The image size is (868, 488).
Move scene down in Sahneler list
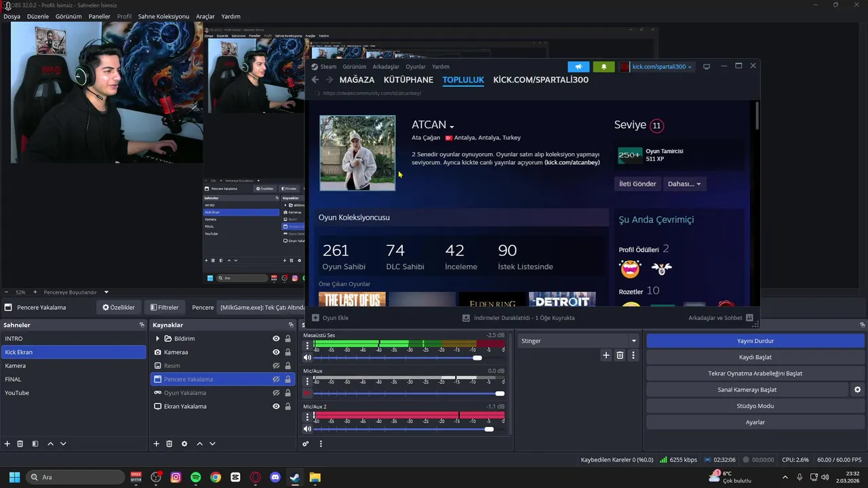63,444
